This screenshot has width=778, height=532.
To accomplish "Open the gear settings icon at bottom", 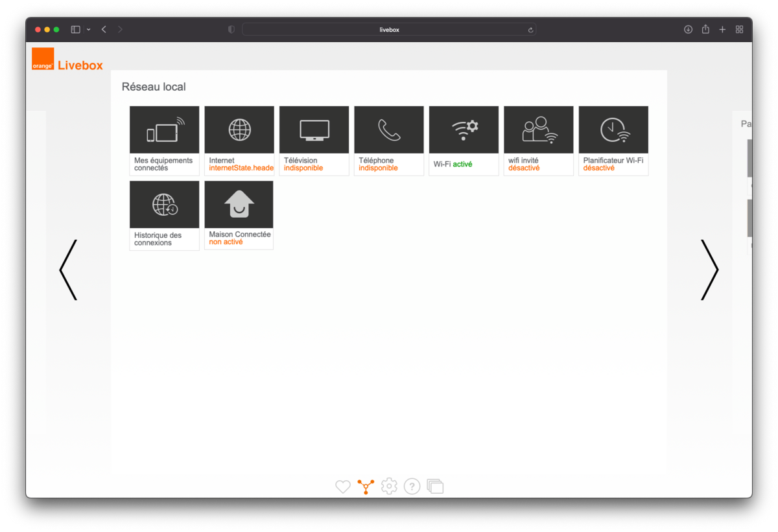I will [x=389, y=486].
